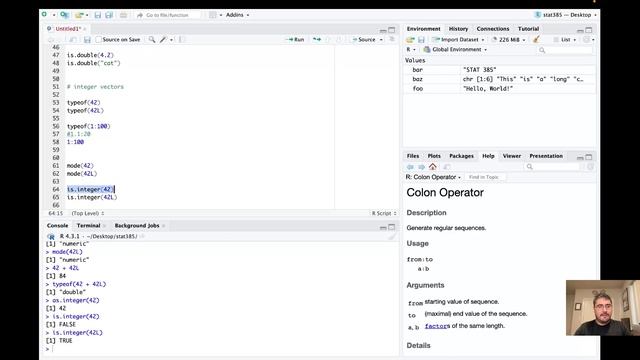The height and width of the screenshot is (360, 640).
Task: Select the baz variable row
Action: [x=499, y=79]
